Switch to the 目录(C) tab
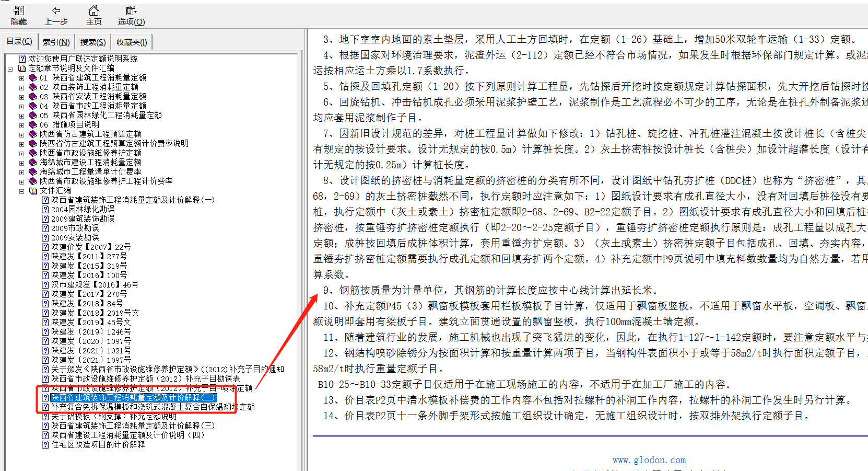The width and height of the screenshot is (868, 471). click(19, 42)
